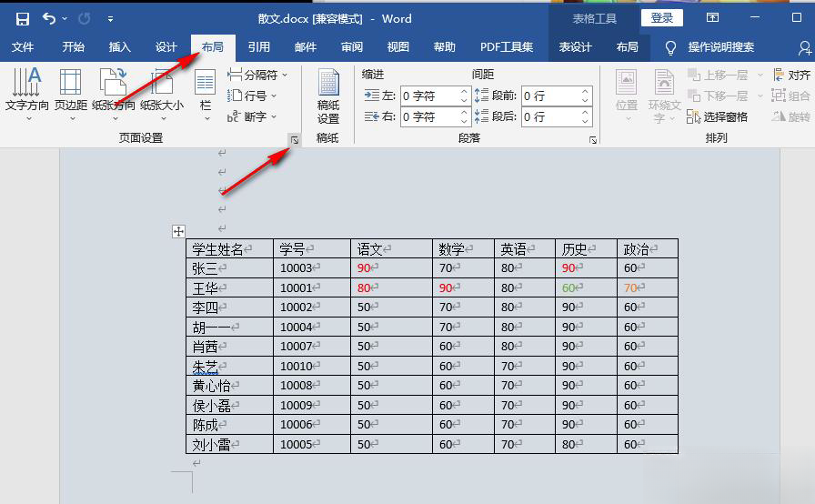This screenshot has width=815, height=504.
Task: Open the 选择窗格 selection pane
Action: 718,117
